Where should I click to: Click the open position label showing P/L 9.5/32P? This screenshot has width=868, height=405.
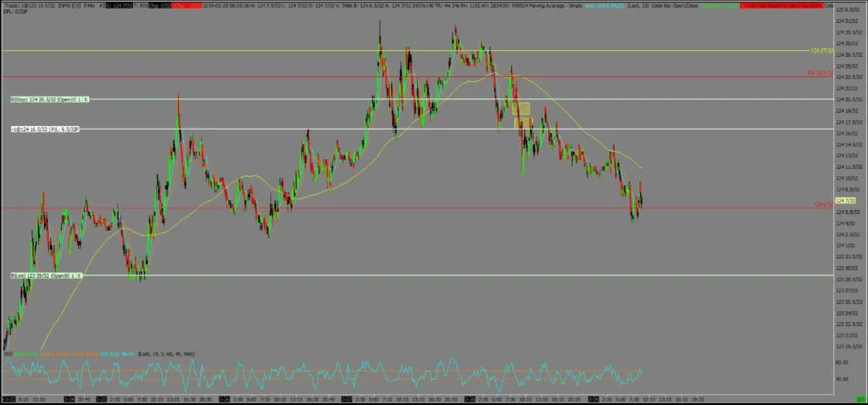[x=46, y=130]
